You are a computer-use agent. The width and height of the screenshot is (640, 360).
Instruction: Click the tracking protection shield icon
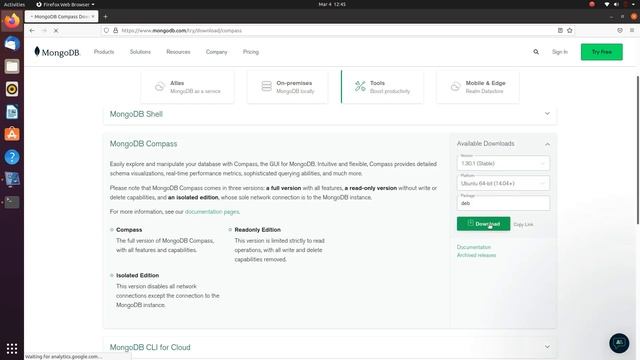(107, 31)
